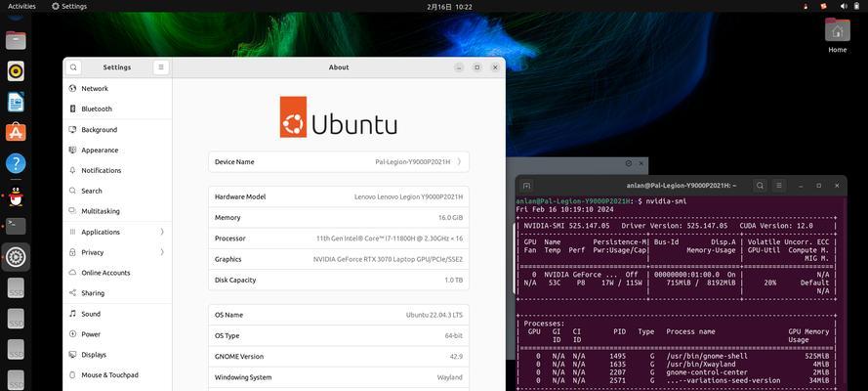Switch to Terminal via the dock icon

pos(16,226)
